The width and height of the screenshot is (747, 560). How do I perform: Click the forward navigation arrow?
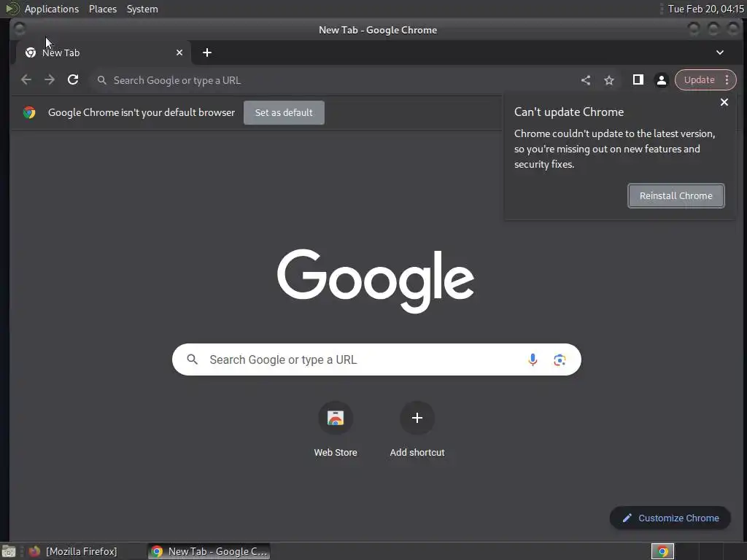click(50, 80)
